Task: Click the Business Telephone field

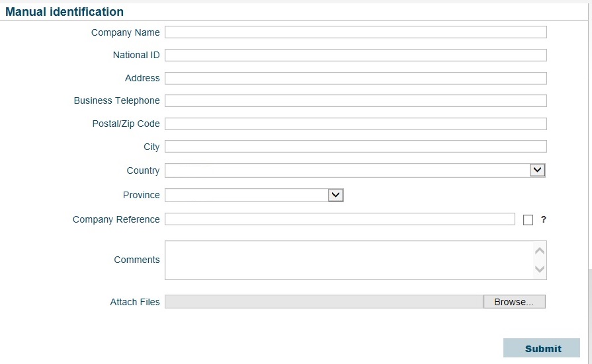Action: 356,100
